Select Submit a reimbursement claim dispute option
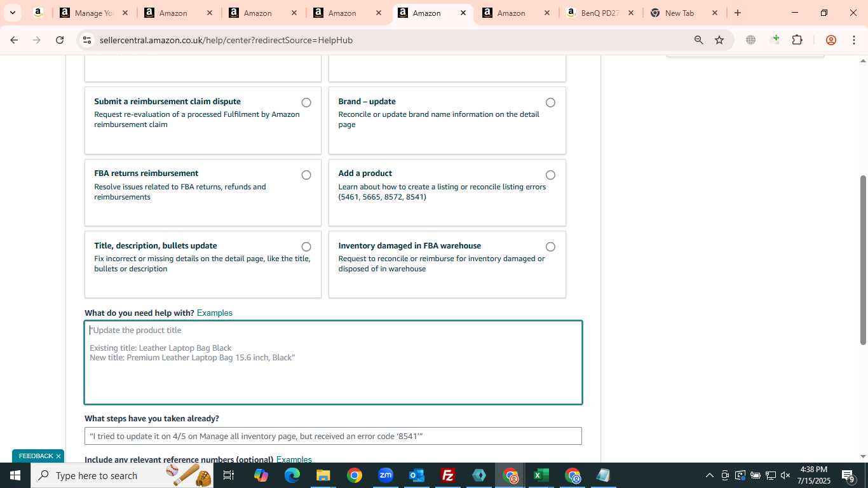This screenshot has width=868, height=488. [x=306, y=102]
